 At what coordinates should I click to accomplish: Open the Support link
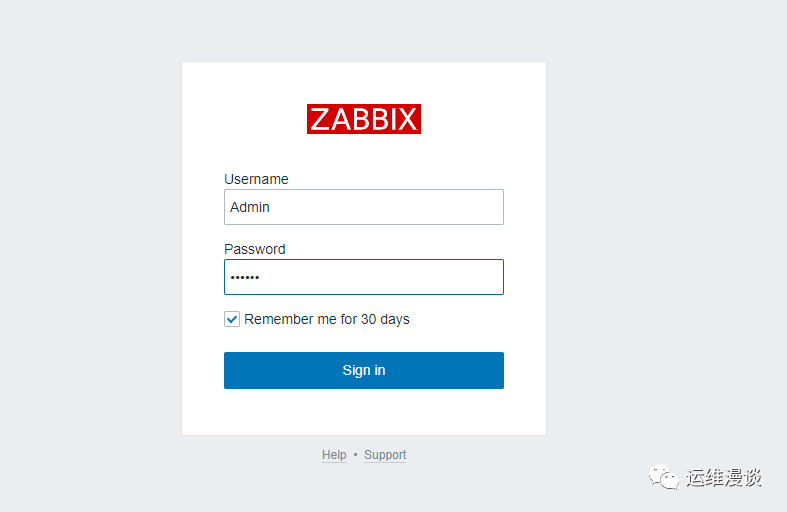click(385, 455)
